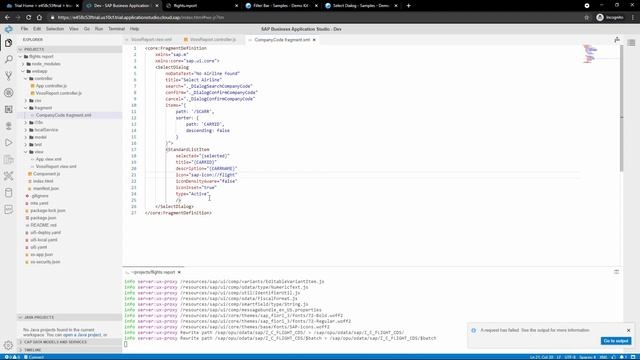The width and height of the screenshot is (640, 360).
Task: Open the Selection menu
Action: pos(55,29)
